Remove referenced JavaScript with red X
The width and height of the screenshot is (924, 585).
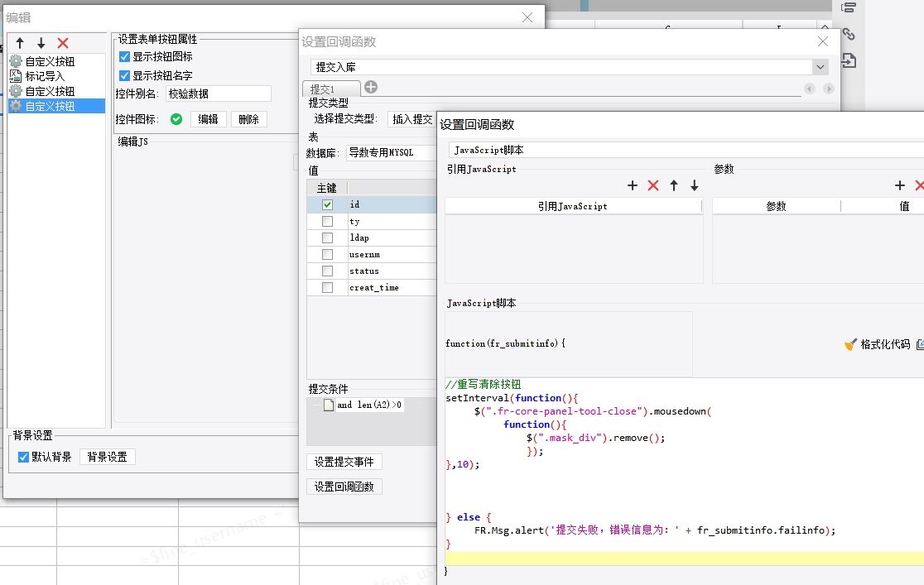tap(653, 185)
